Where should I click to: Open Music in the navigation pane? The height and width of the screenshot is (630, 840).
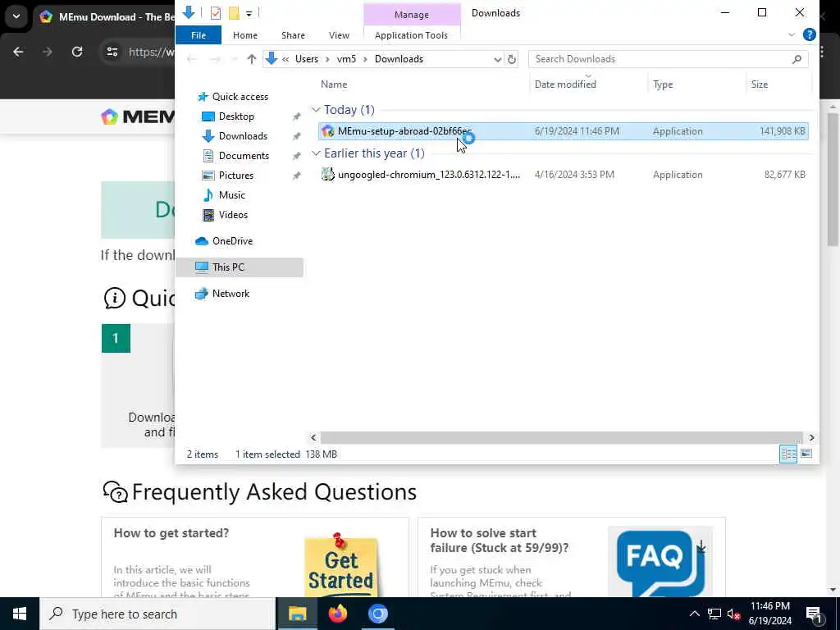[x=231, y=195]
